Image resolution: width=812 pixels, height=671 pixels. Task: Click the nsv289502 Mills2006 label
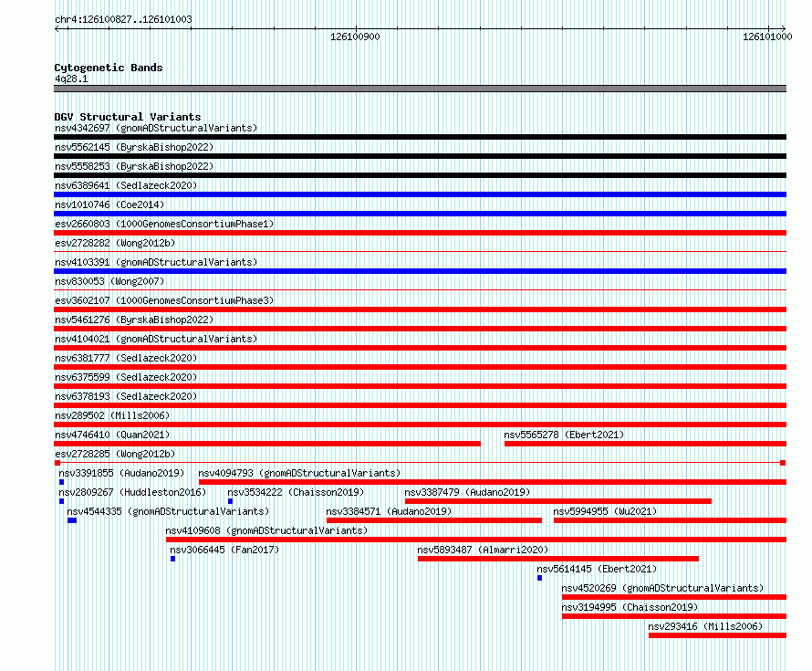[112, 415]
